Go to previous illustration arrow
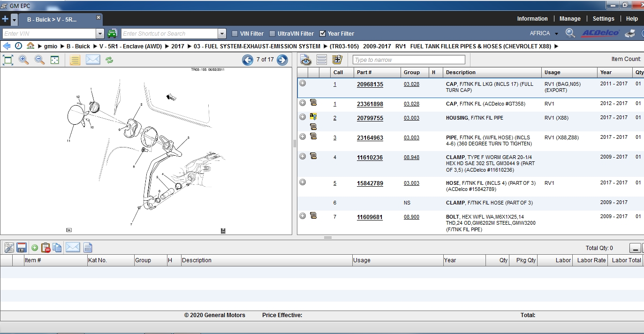Viewport: 644px width, 334px height. click(248, 60)
